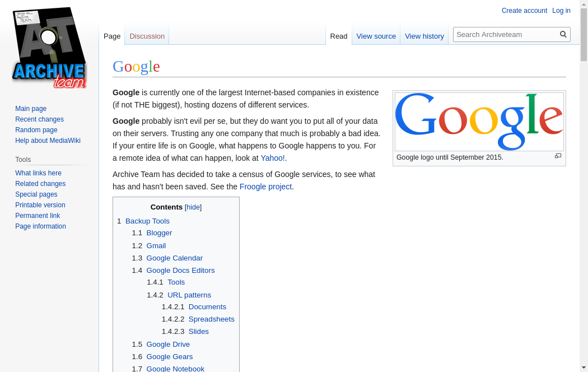The image size is (588, 372).
Task: Click the Create account link
Action: [524, 11]
